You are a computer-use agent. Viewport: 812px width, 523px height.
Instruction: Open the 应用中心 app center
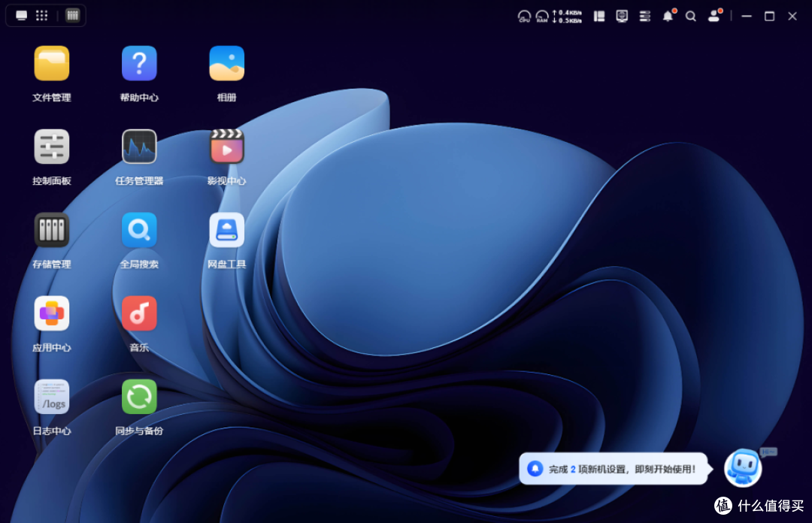pyautogui.click(x=51, y=314)
